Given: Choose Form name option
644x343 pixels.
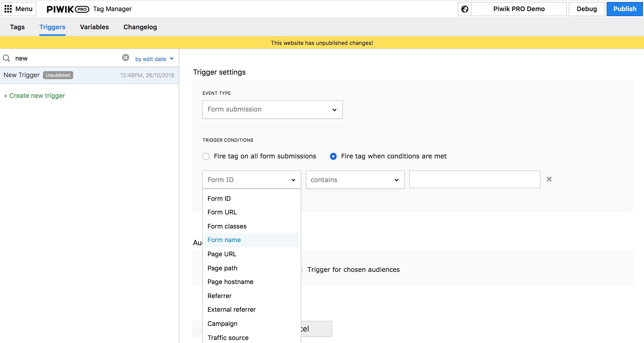Looking at the screenshot, I should tap(252, 240).
